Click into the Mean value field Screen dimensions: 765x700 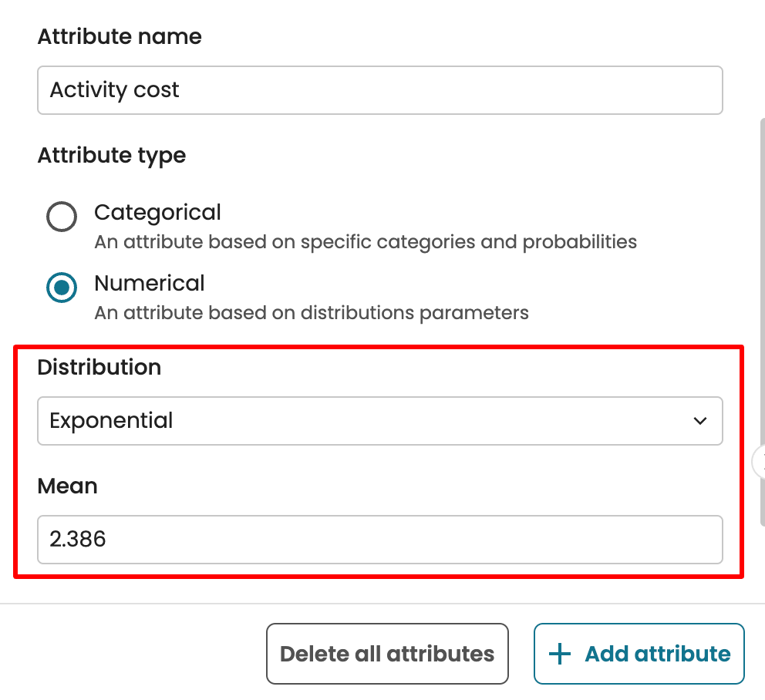tap(379, 539)
